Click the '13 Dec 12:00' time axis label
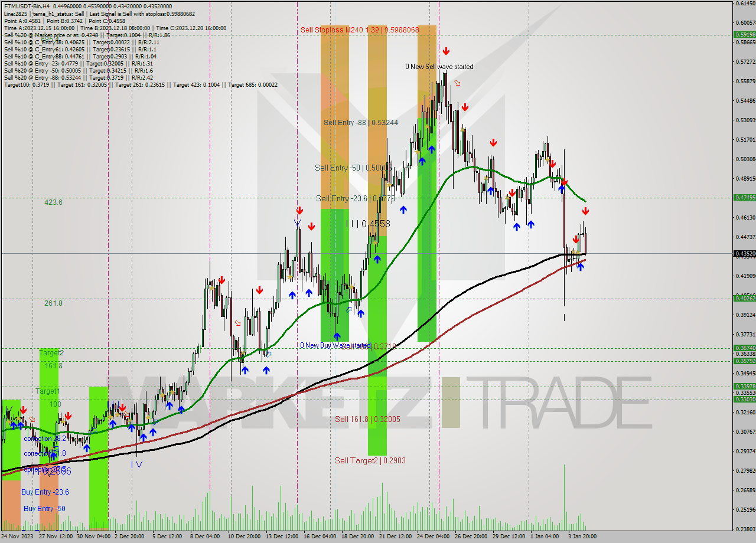This screenshot has width=756, height=543. [282, 537]
